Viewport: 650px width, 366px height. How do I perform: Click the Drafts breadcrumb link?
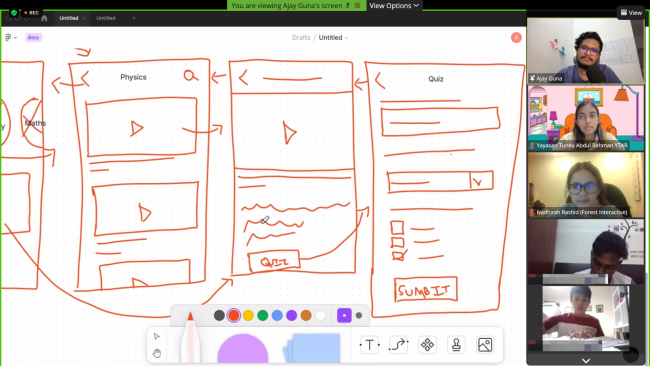tap(301, 37)
